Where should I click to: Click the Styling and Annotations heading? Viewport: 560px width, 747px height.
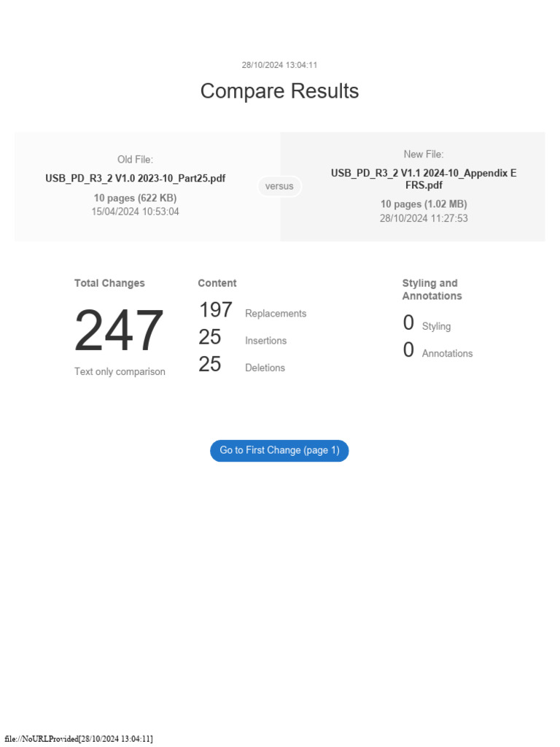[x=432, y=290]
